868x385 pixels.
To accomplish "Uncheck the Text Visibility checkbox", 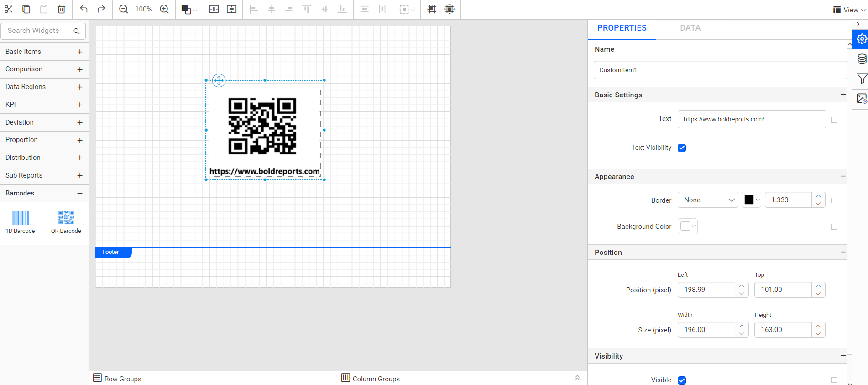I will tap(682, 148).
